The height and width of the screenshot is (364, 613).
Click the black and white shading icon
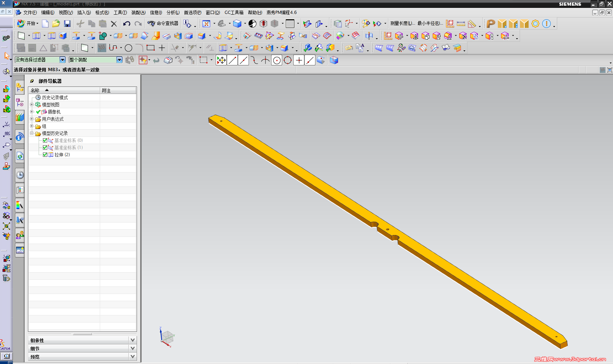(252, 24)
